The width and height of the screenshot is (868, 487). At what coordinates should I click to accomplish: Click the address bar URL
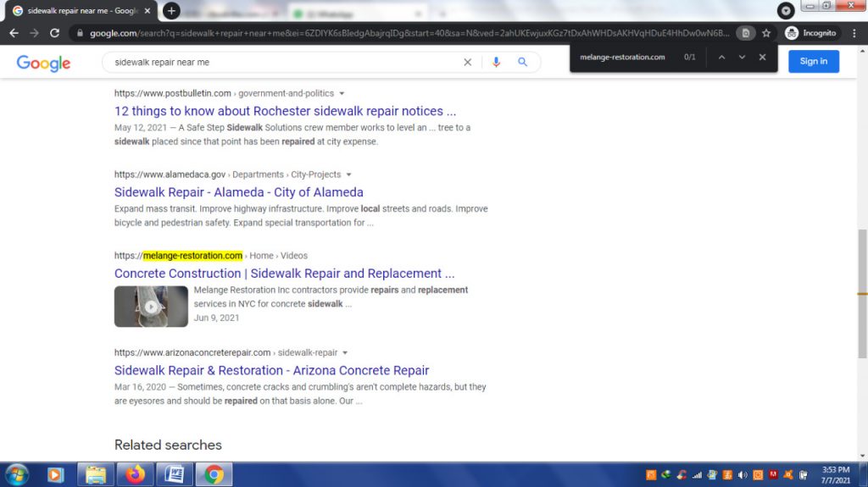click(409, 33)
